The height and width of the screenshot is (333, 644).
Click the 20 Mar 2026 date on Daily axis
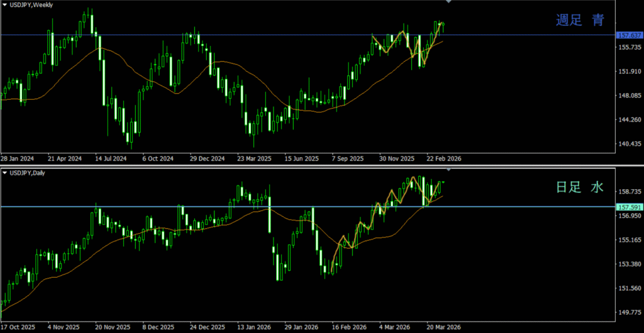pyautogui.click(x=443, y=327)
